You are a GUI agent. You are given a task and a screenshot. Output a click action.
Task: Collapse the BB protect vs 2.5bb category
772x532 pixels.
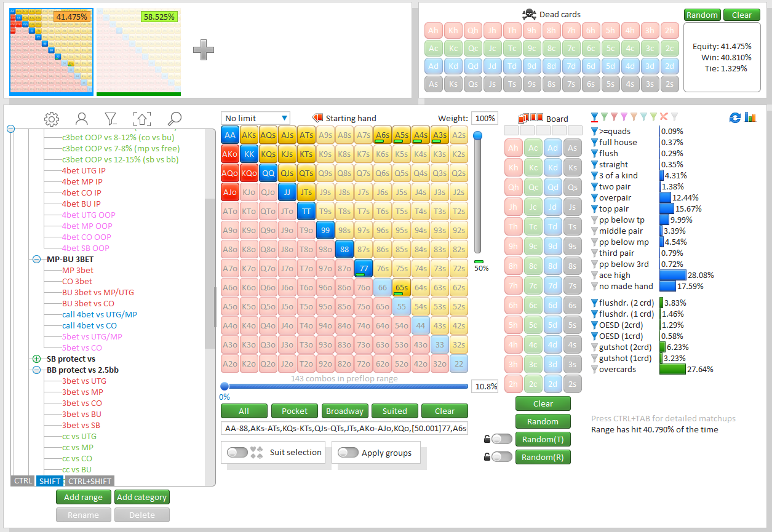36,370
